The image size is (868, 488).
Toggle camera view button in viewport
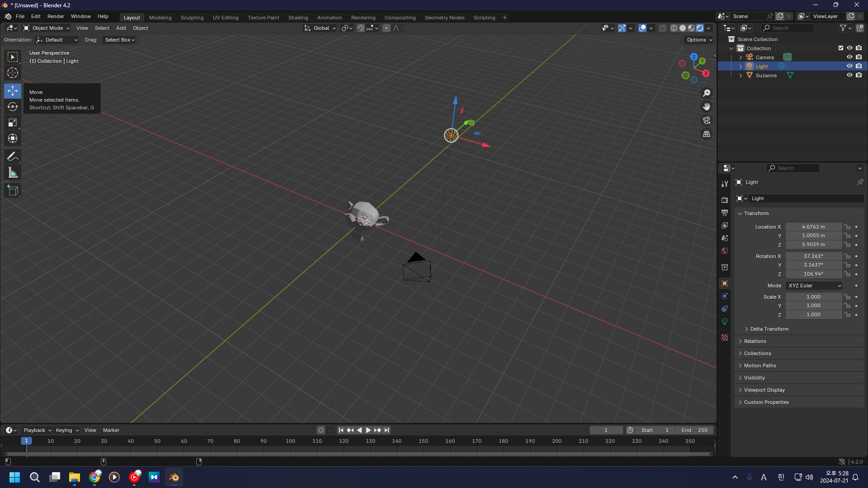(706, 121)
